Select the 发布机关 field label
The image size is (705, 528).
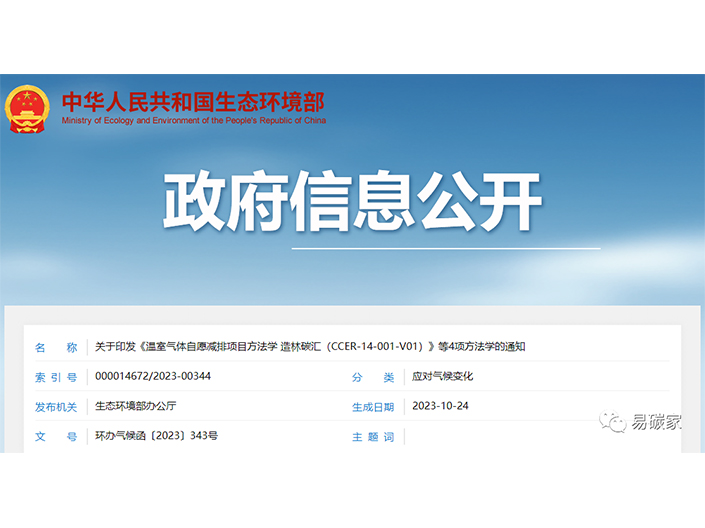tap(56, 407)
